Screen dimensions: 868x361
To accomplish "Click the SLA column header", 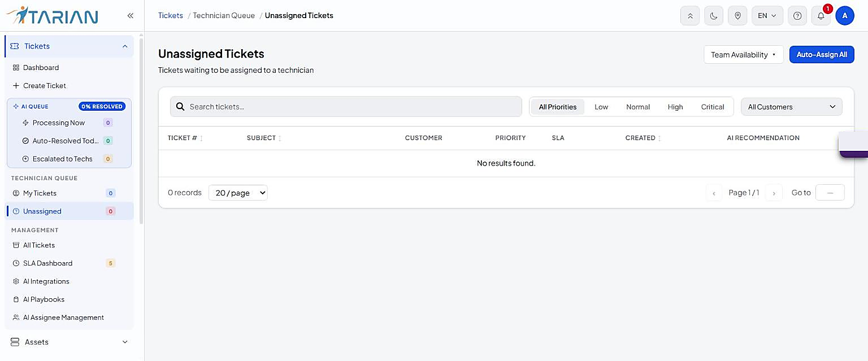I will (x=558, y=138).
